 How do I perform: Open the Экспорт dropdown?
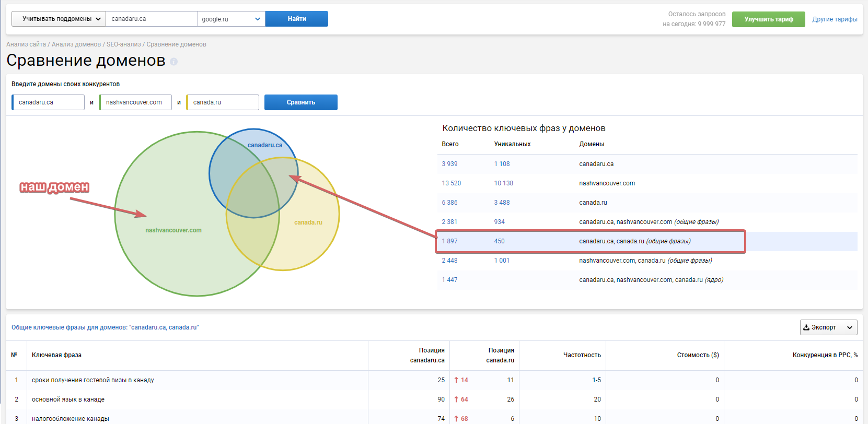pos(828,327)
